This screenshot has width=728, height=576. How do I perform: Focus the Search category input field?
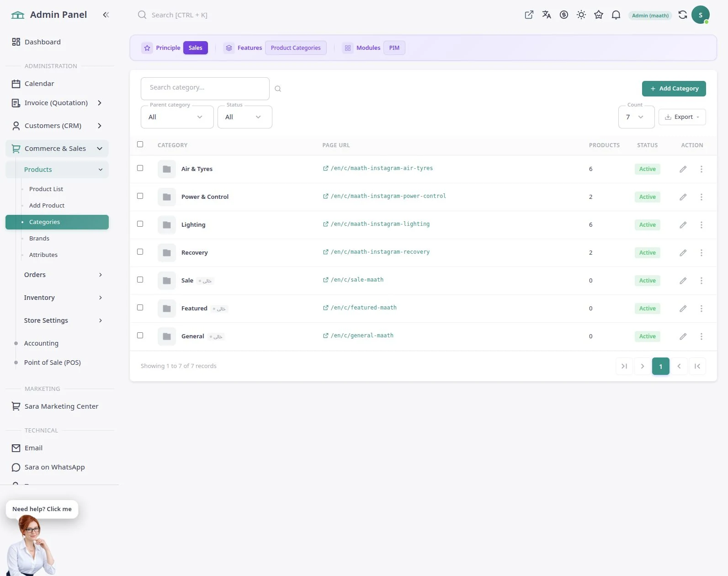[205, 88]
